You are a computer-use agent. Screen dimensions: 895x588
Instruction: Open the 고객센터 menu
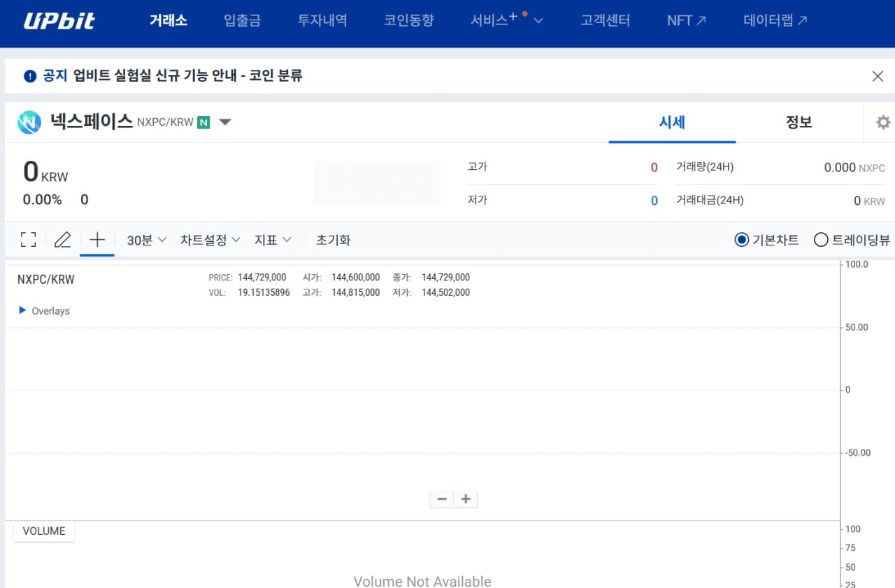click(606, 20)
